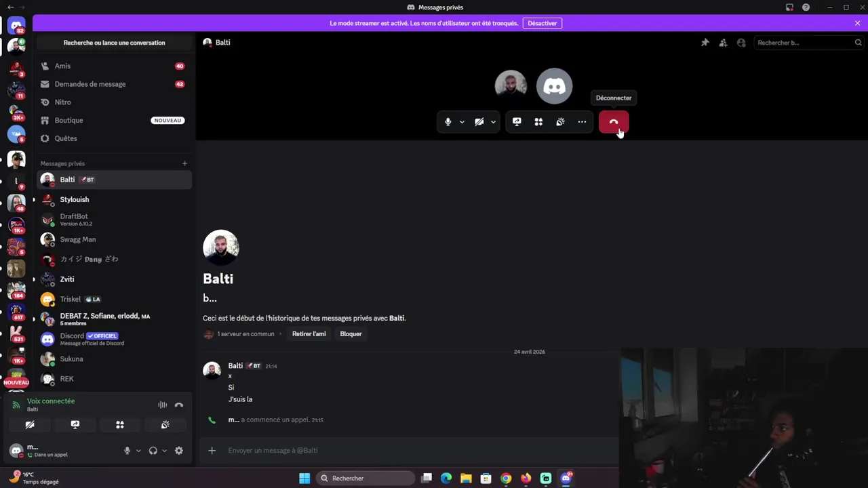The width and height of the screenshot is (868, 488).
Task: Open Google Chrome from the taskbar
Action: pos(506,479)
